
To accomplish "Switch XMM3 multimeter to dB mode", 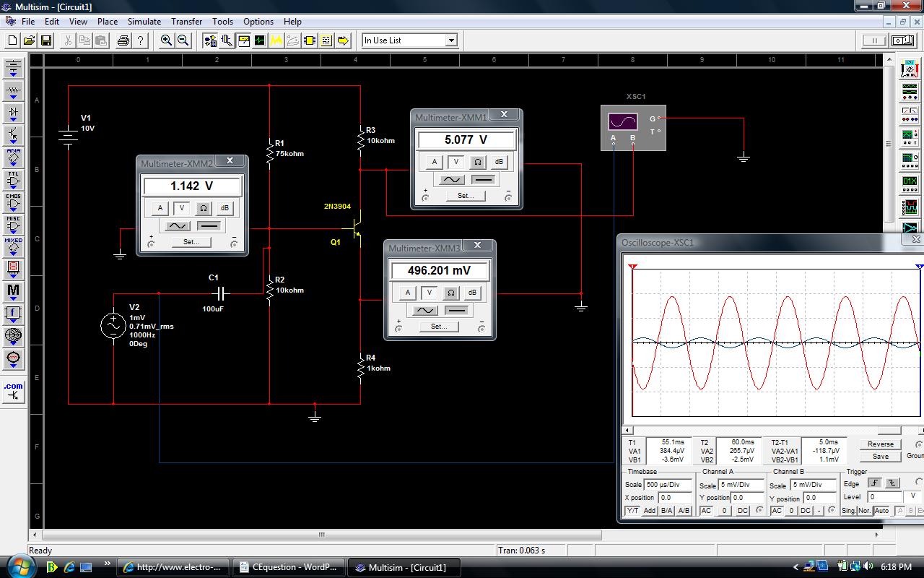I will 472,293.
